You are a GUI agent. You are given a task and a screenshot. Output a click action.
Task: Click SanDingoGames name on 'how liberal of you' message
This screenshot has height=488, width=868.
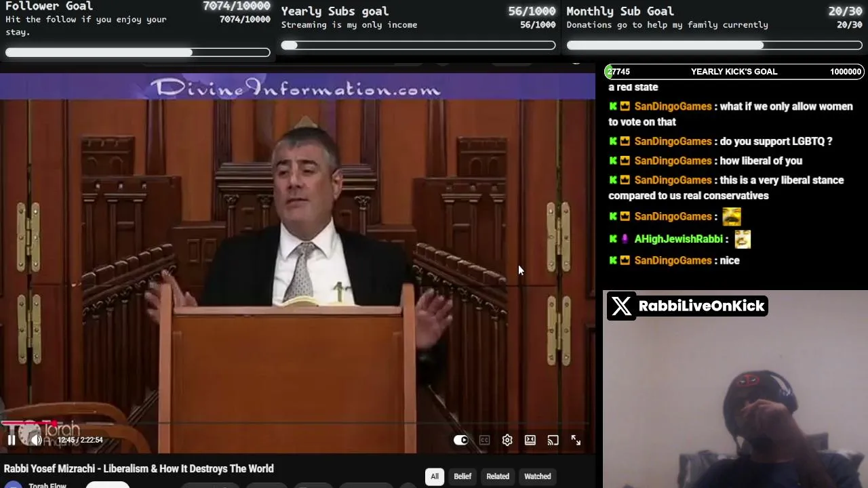(x=673, y=161)
